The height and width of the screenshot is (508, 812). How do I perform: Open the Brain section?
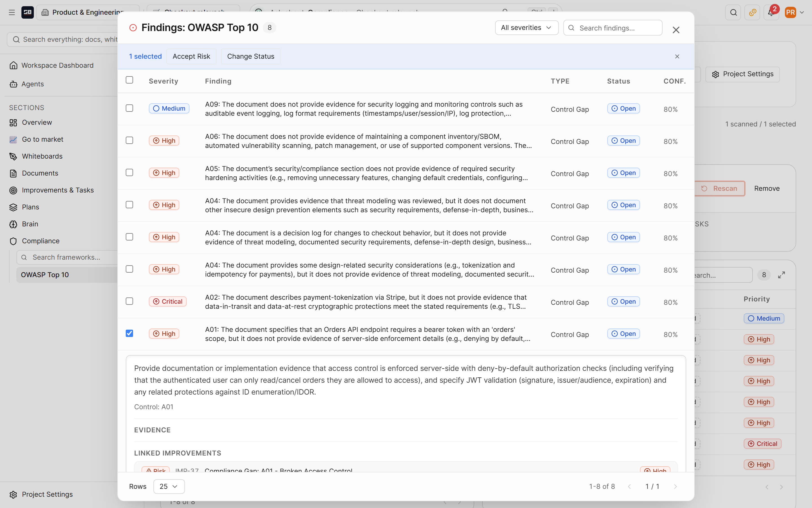tap(30, 224)
